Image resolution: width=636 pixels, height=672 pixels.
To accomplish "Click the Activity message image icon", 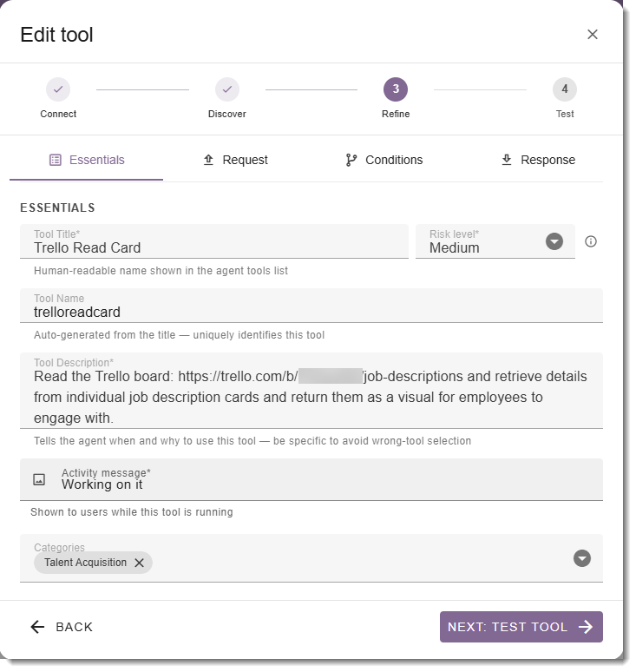I will 39,479.
